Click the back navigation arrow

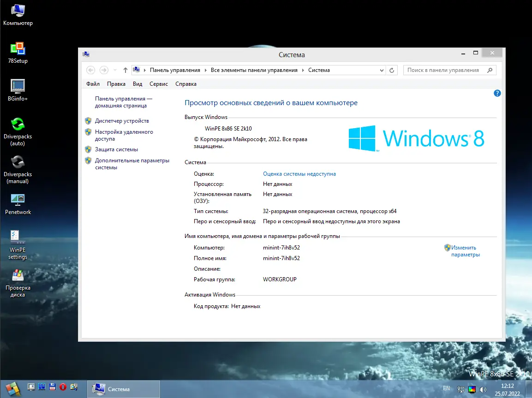point(90,70)
